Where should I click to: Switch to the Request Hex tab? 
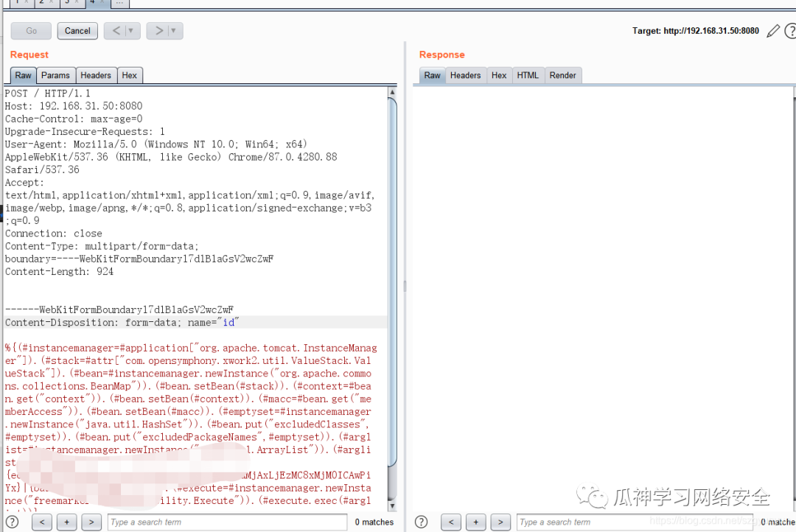(130, 75)
